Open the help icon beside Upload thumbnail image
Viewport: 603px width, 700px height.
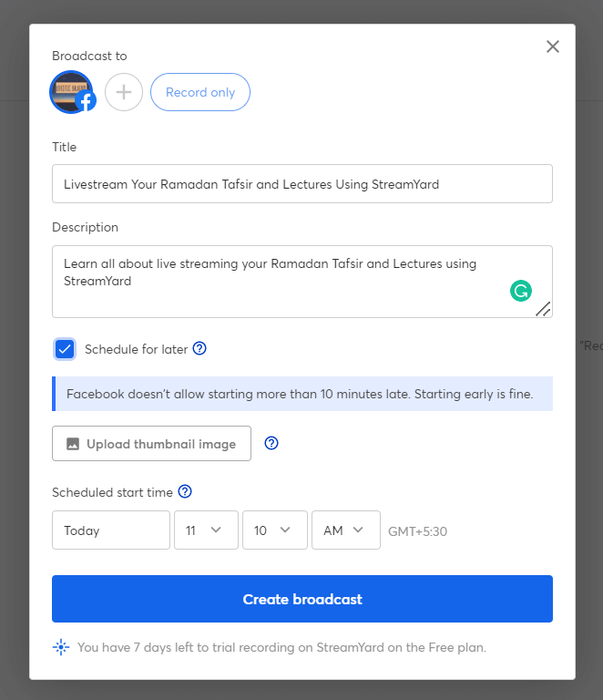point(271,443)
